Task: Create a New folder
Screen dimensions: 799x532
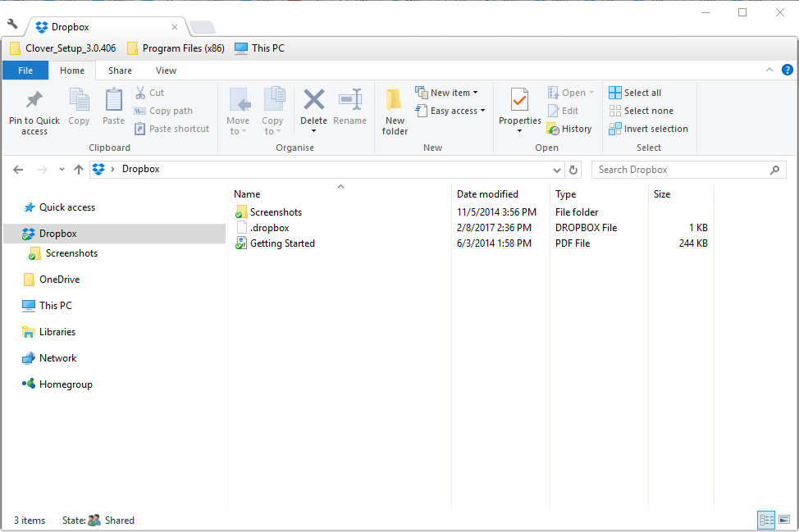Action: point(395,112)
